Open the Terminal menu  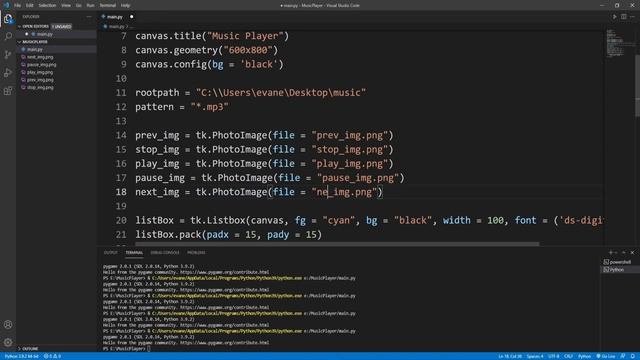[x=107, y=5]
